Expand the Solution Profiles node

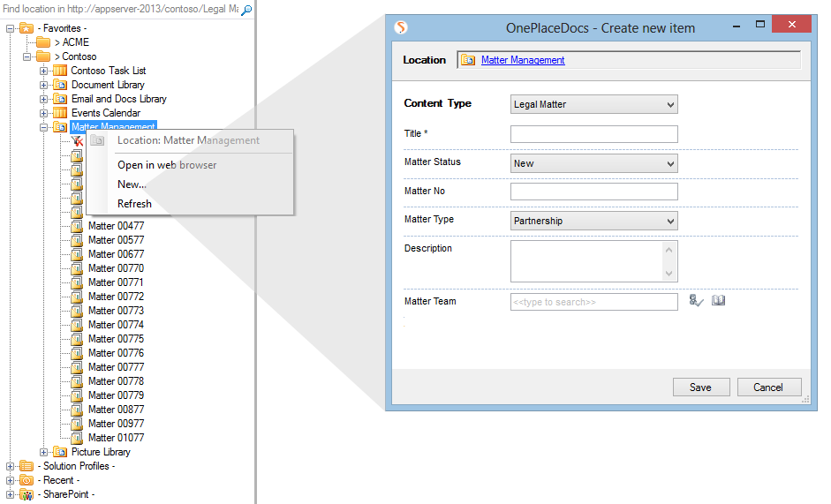click(x=11, y=466)
